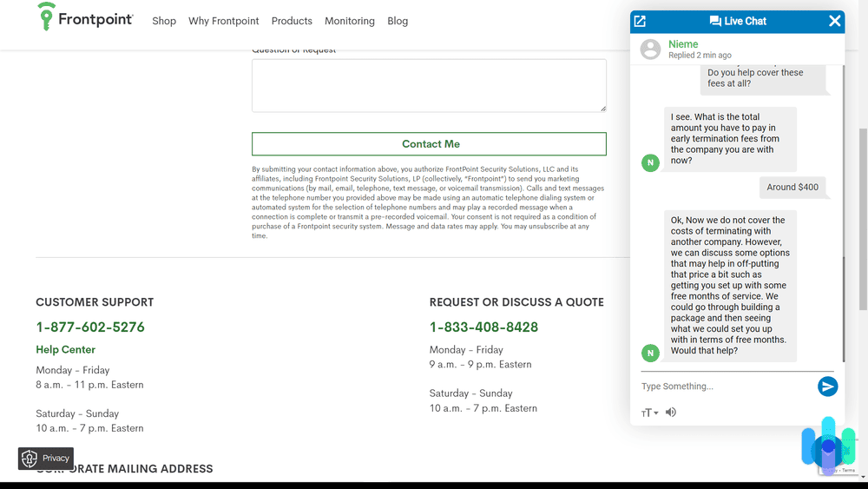Toggle chat sound notifications

671,413
